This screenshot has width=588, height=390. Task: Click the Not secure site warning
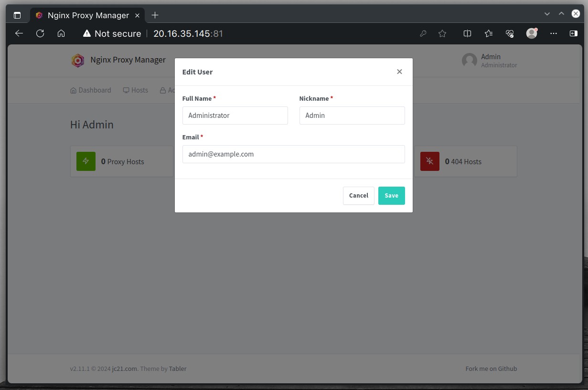pyautogui.click(x=112, y=33)
